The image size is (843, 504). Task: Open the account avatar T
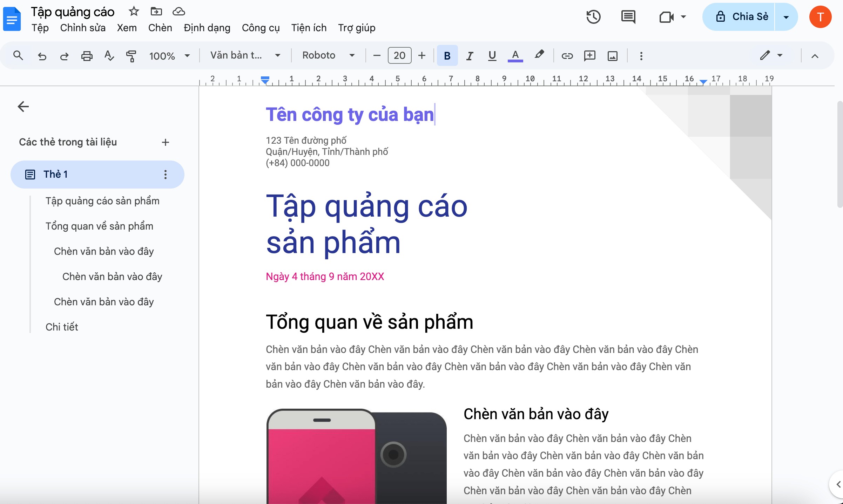click(820, 17)
